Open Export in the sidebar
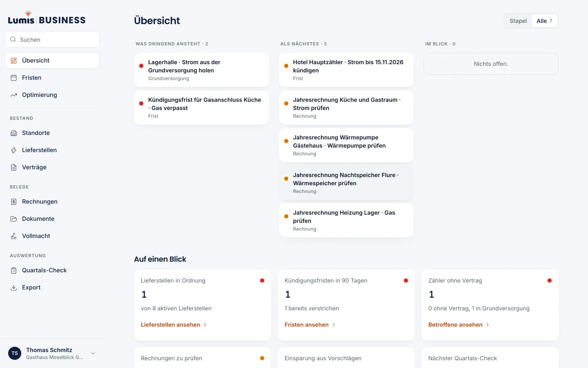The image size is (588, 368). [x=52, y=287]
